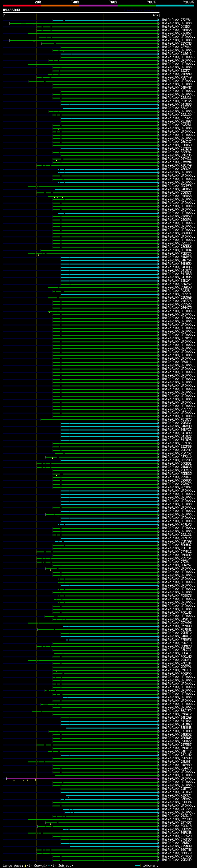
Task: Select the UniRef100_Q1E5N0 label
Action: click(176, 74)
